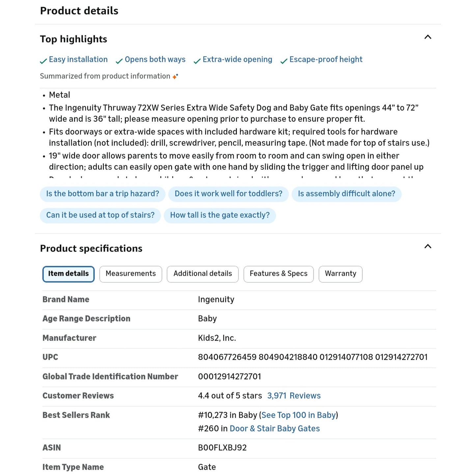Show the Warranty tab
This screenshot has width=476, height=476.
[x=340, y=274]
